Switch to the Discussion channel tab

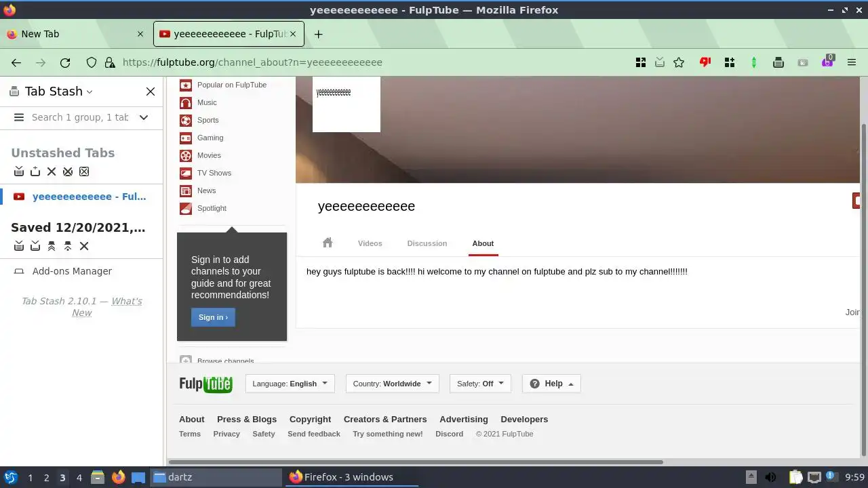tap(427, 243)
